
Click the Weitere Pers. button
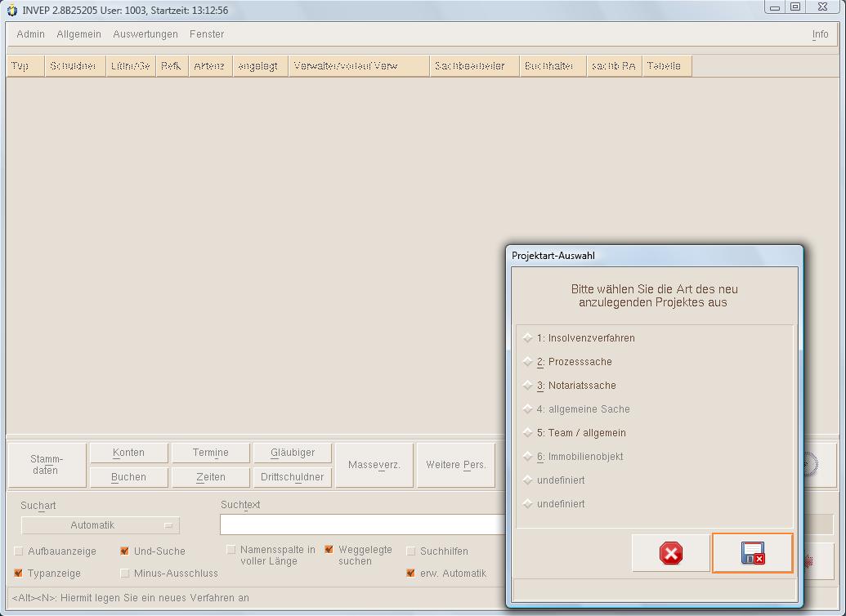pos(456,465)
